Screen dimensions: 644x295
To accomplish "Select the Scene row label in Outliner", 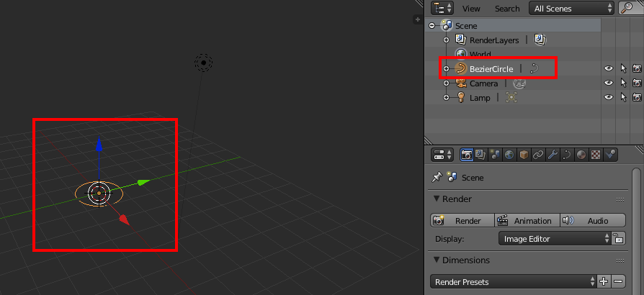I will point(466,26).
